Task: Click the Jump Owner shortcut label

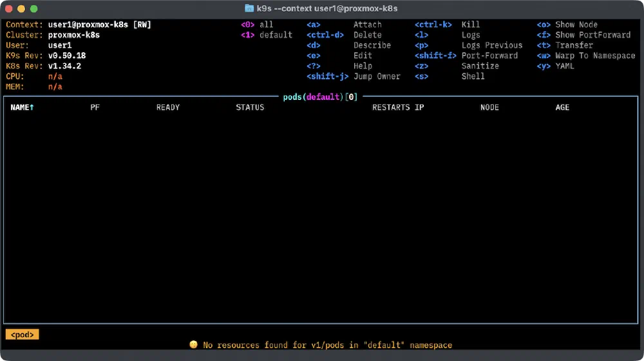Action: point(377,76)
